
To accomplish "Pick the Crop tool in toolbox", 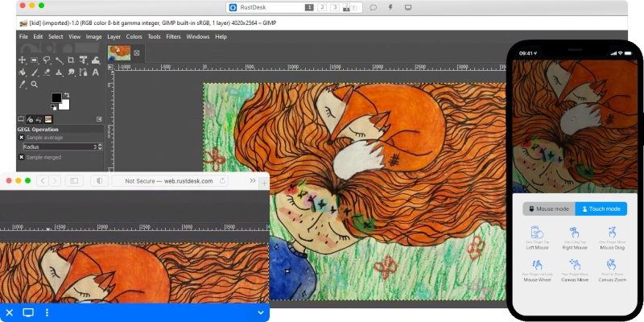I will tap(72, 60).
